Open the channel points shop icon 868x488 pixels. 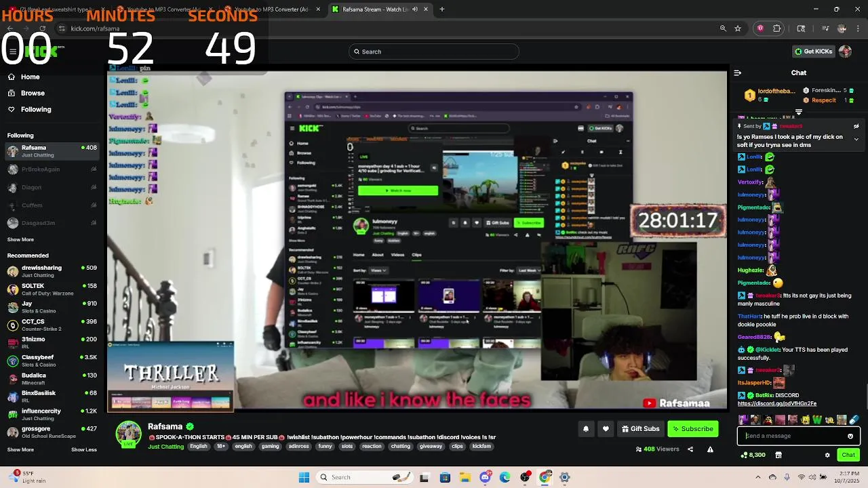click(x=778, y=455)
